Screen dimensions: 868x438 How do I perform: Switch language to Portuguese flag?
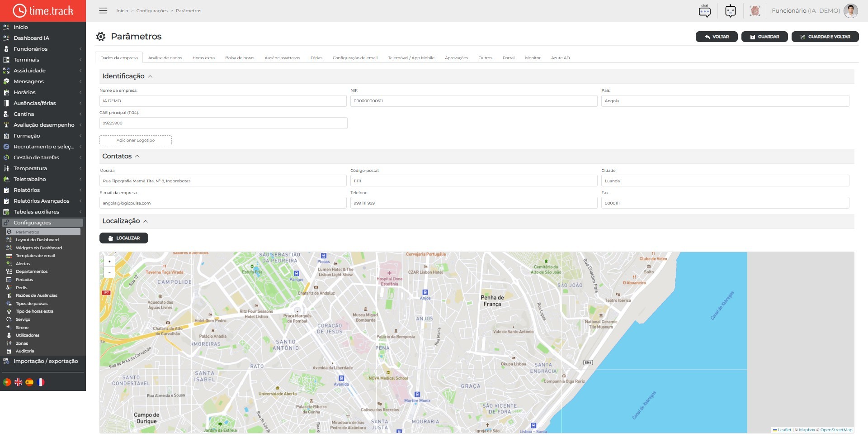pos(7,382)
